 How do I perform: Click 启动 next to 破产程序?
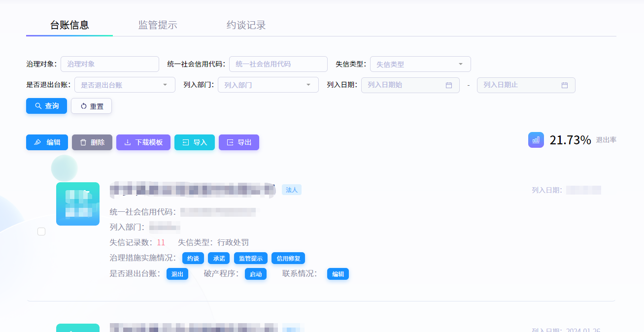tap(256, 274)
